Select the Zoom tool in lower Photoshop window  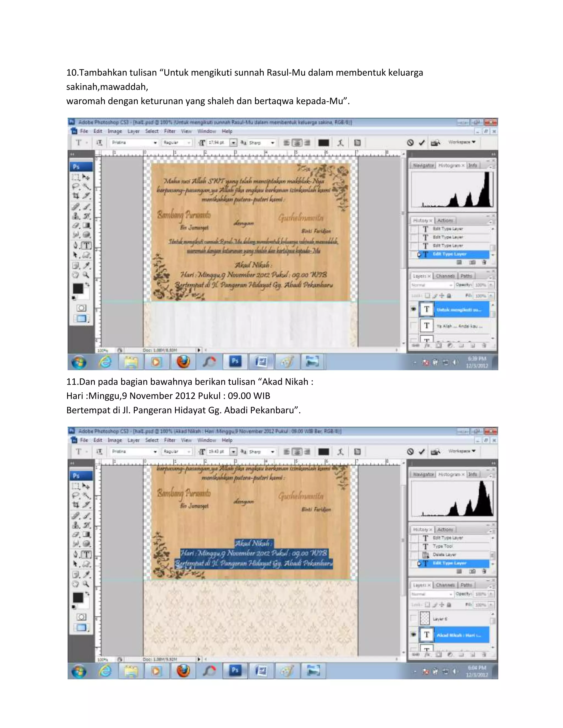tap(86, 584)
